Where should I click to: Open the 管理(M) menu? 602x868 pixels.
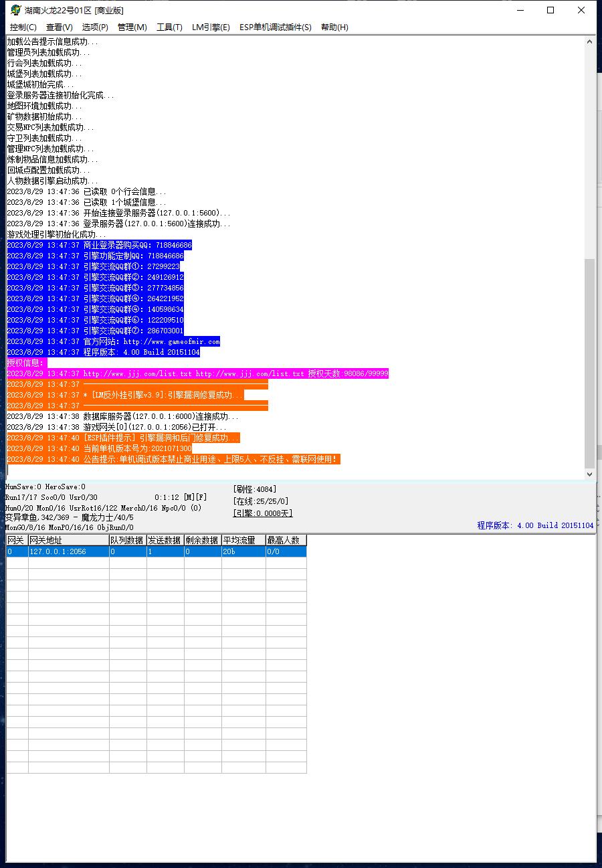click(132, 27)
